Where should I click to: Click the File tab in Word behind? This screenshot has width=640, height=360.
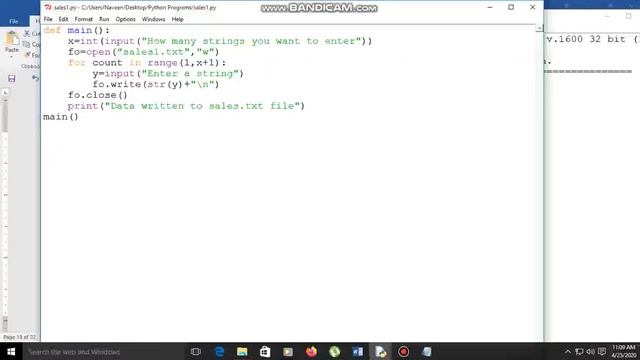pos(13,21)
